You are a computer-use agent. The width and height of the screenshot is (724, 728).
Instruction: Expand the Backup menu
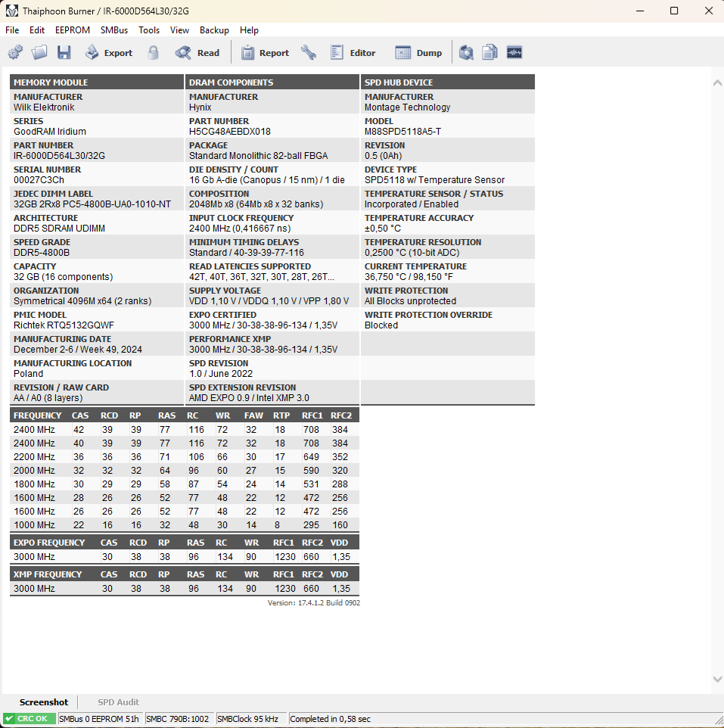click(214, 30)
